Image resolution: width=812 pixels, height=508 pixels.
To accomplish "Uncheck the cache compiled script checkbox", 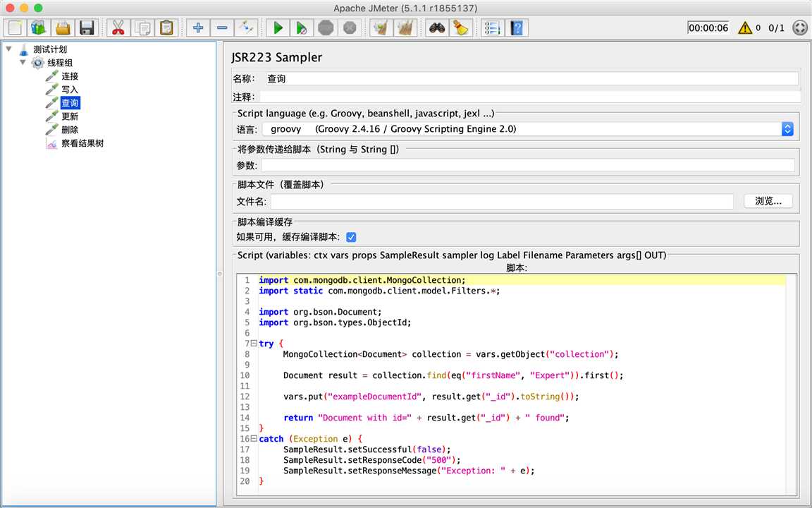I will click(x=351, y=237).
